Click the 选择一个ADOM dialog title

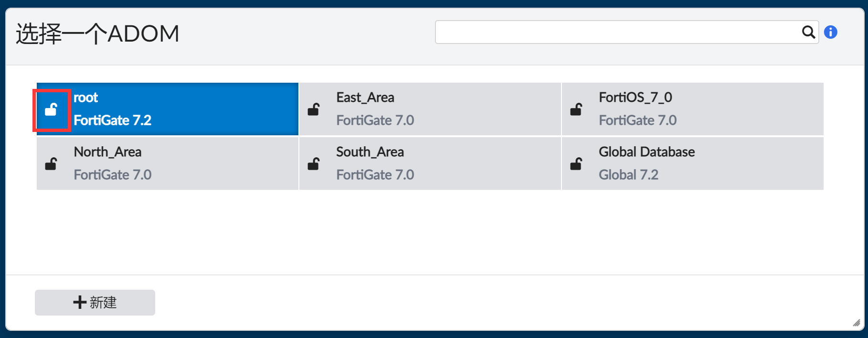pyautogui.click(x=97, y=34)
